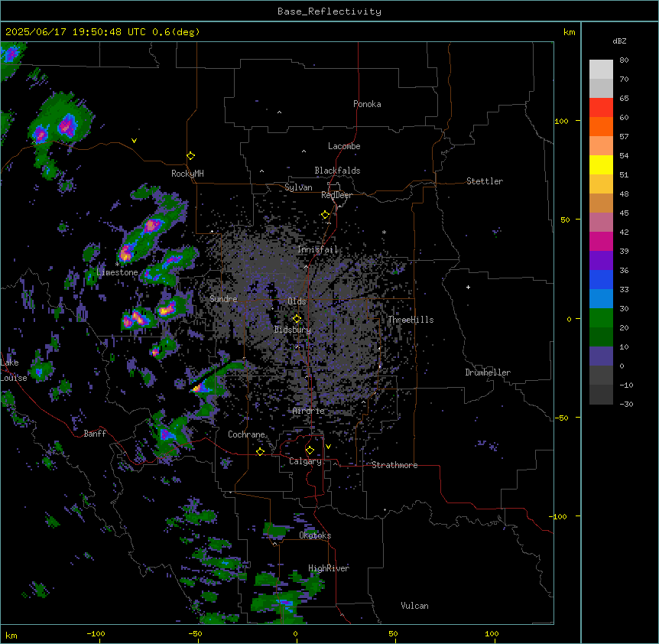Click the Innisfail label
This screenshot has width=659, height=644.
pyautogui.click(x=317, y=249)
